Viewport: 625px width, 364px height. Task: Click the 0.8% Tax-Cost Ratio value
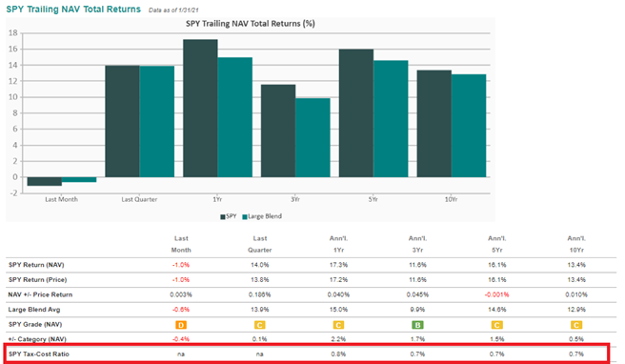click(x=338, y=354)
